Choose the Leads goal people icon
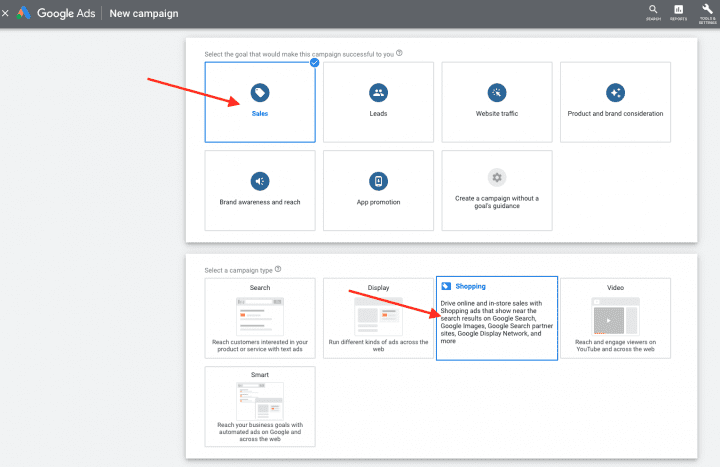The image size is (720, 467). [378, 93]
